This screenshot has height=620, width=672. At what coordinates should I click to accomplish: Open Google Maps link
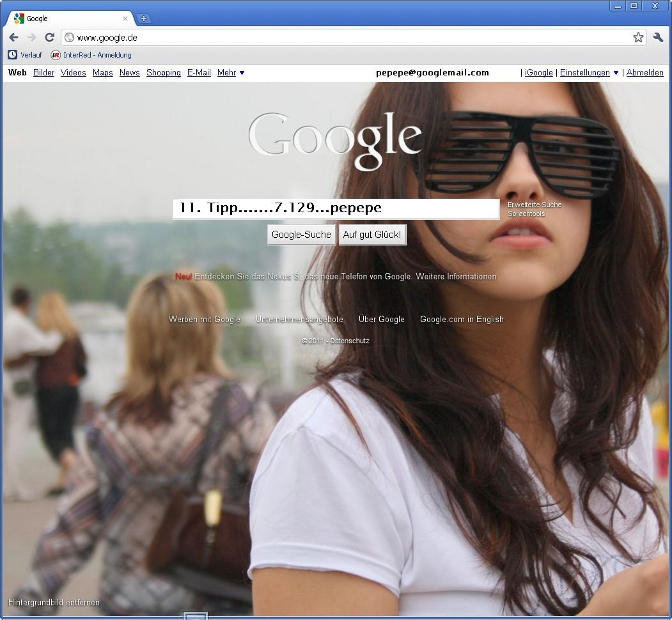(103, 72)
